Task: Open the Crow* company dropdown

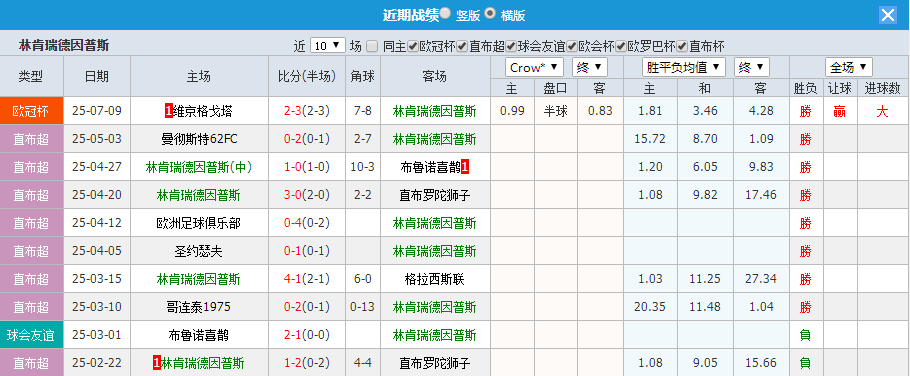Action: tap(535, 67)
